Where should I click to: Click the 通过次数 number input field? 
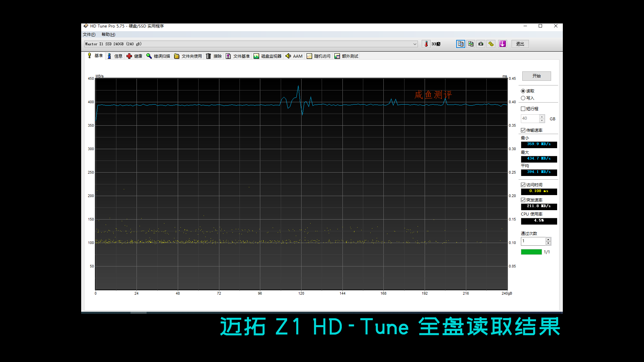(x=533, y=241)
